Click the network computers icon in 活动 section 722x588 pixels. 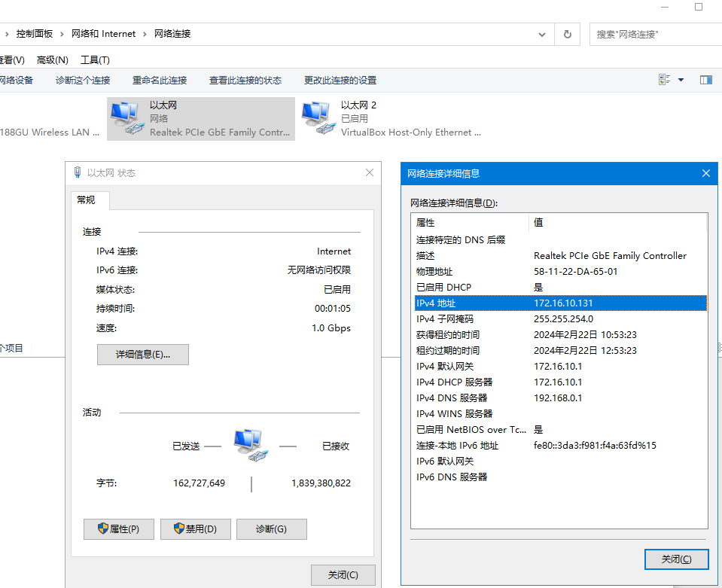click(x=248, y=444)
